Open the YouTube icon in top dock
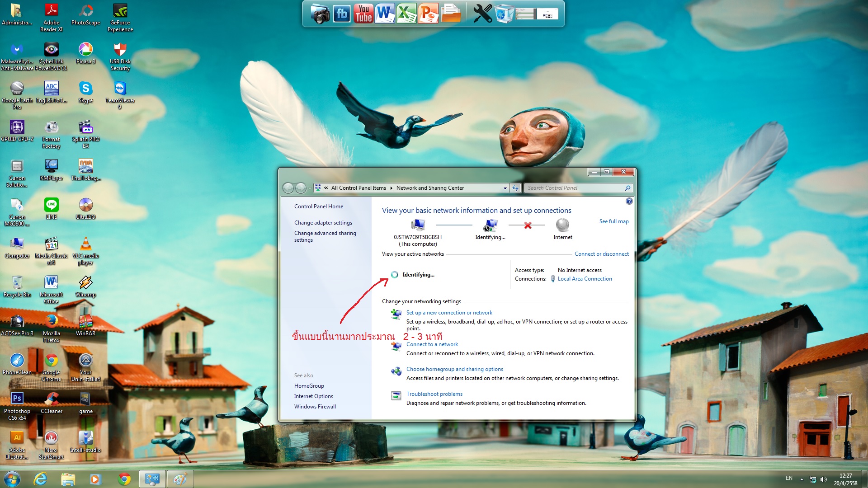This screenshot has width=868, height=488. [363, 14]
